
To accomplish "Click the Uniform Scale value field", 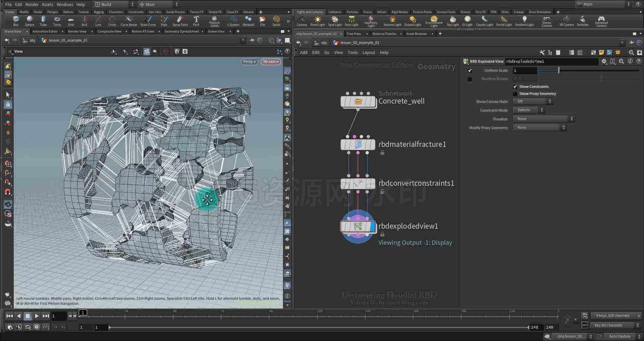I will (525, 71).
